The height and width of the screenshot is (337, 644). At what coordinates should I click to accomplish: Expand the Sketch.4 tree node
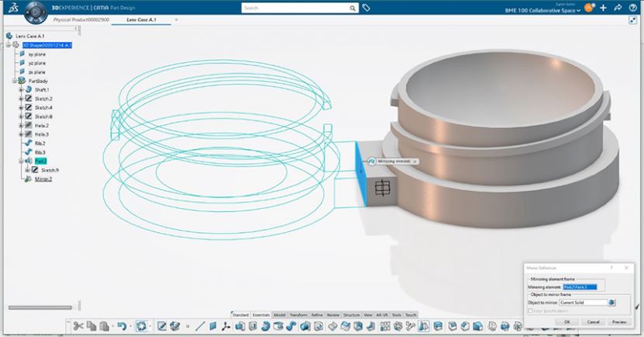click(x=20, y=108)
